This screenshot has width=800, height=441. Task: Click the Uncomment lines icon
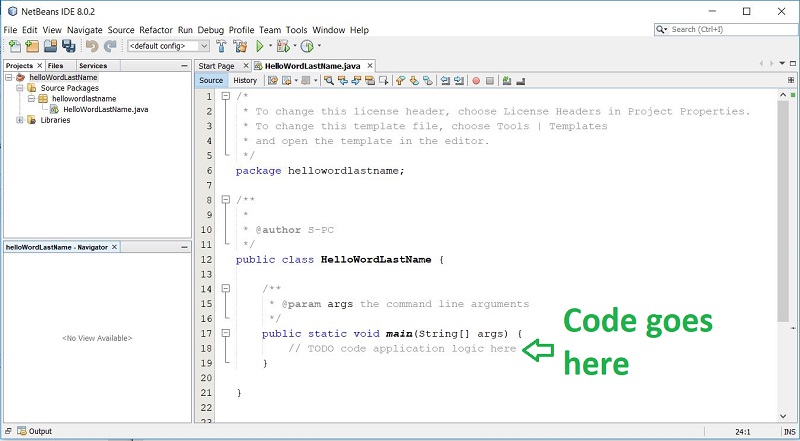coord(520,81)
